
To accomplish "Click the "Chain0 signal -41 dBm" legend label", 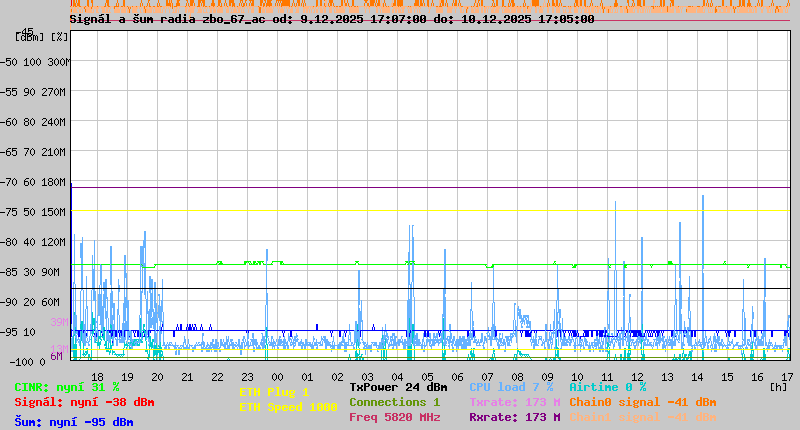I will pyautogui.click(x=643, y=402).
